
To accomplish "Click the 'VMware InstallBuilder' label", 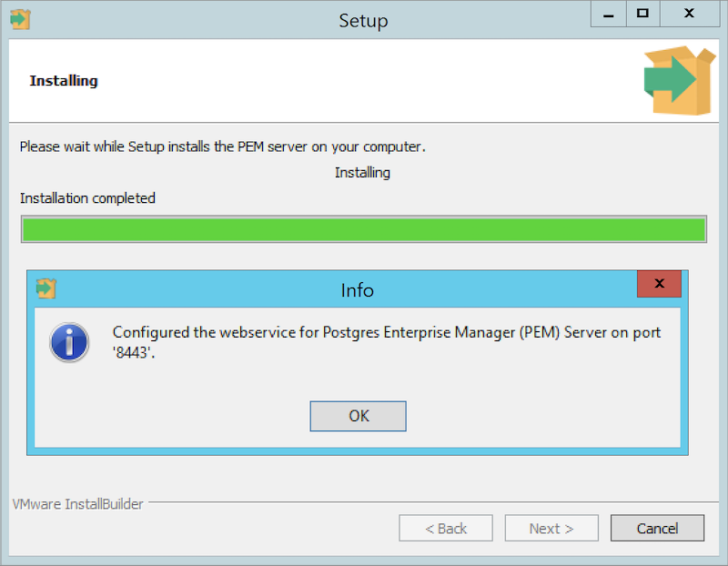I will pos(77,504).
